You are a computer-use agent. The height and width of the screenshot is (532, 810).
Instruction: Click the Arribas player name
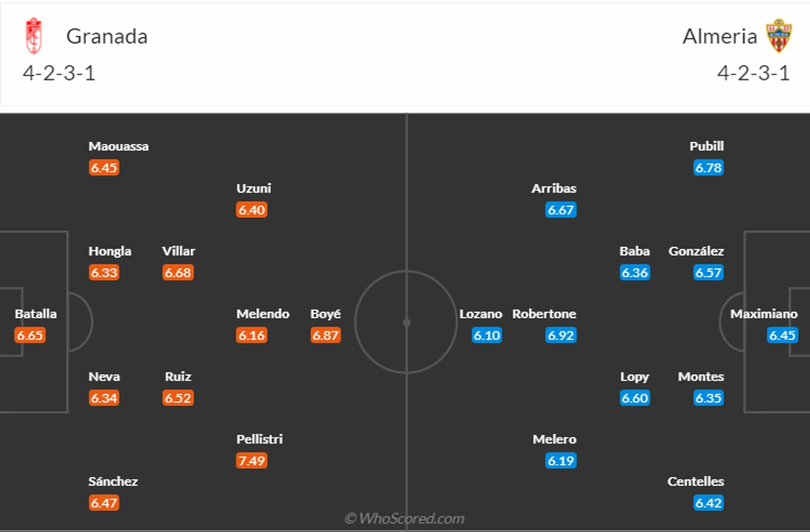[554, 188]
